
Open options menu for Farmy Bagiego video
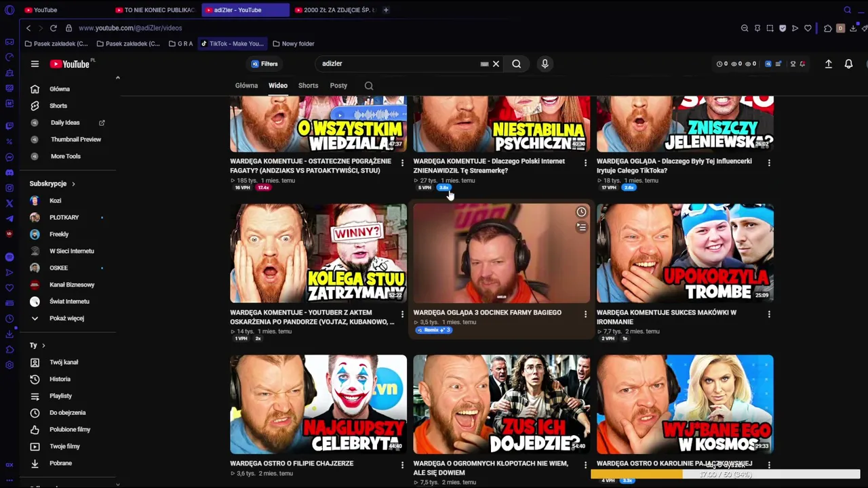pyautogui.click(x=585, y=314)
